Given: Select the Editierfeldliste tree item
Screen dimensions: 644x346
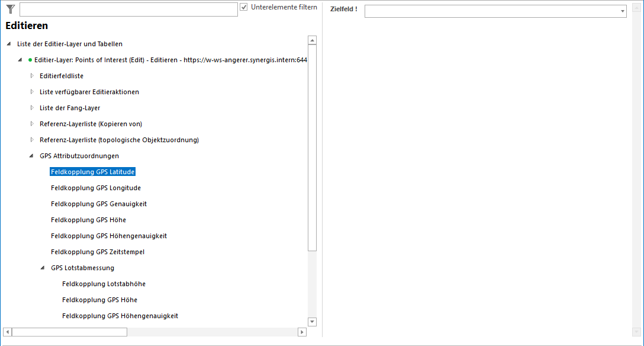Looking at the screenshot, I should point(62,76).
